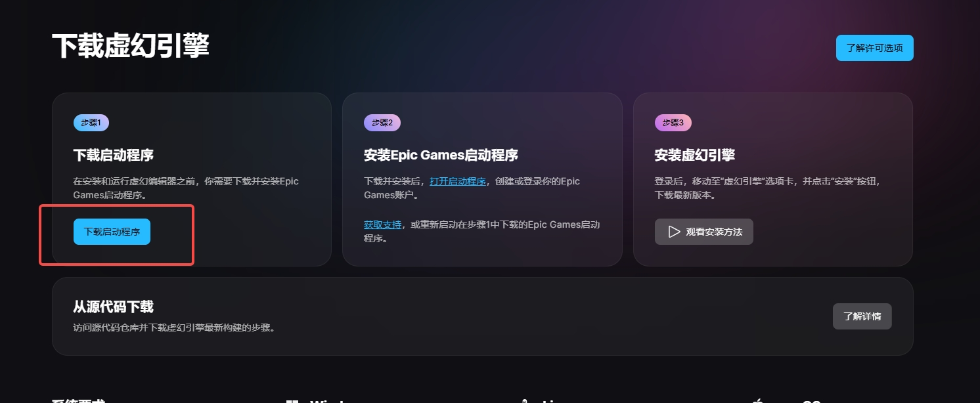The image size is (980, 403).
Task: Click the 了解详情 button
Action: (862, 316)
